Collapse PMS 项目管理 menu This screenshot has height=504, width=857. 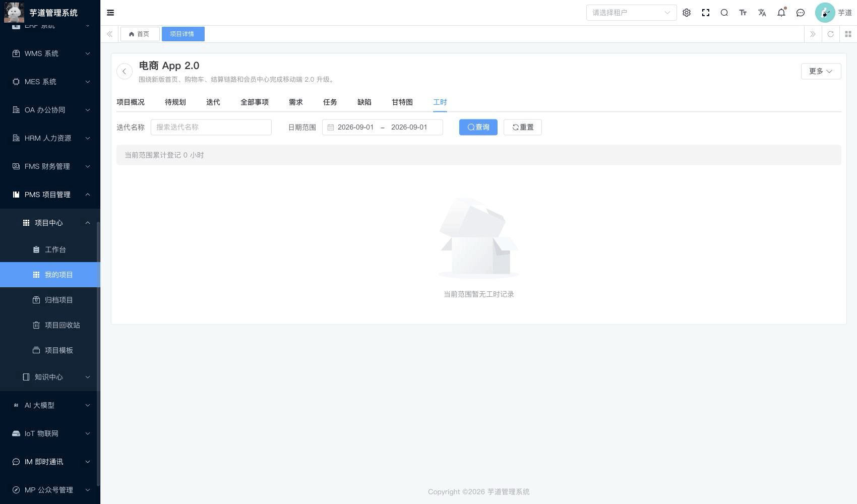coord(50,195)
